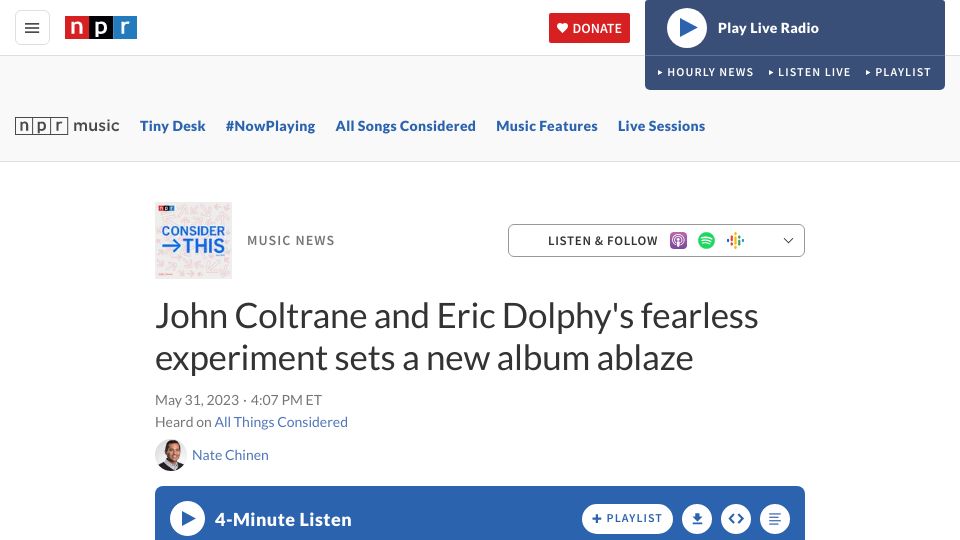
Task: Add story to Playlist
Action: click(628, 519)
